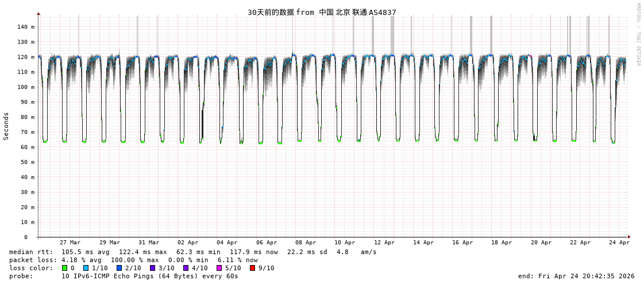Screen dimensions: 644x284
Task: Click the vertical Seconds axis title
Action: click(x=6, y=126)
